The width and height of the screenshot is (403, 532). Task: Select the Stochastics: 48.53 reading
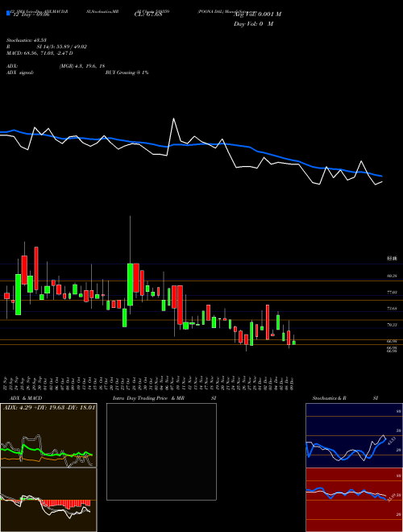(x=26, y=40)
